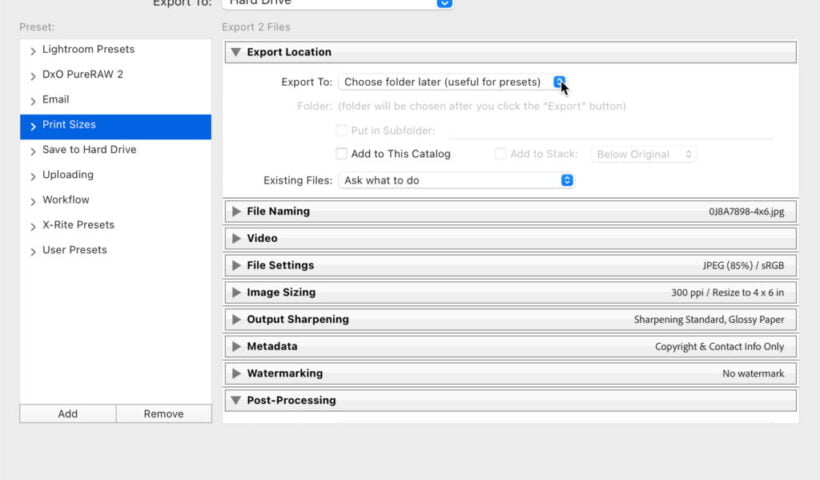Expand the Metadata section triangle

pyautogui.click(x=236, y=346)
